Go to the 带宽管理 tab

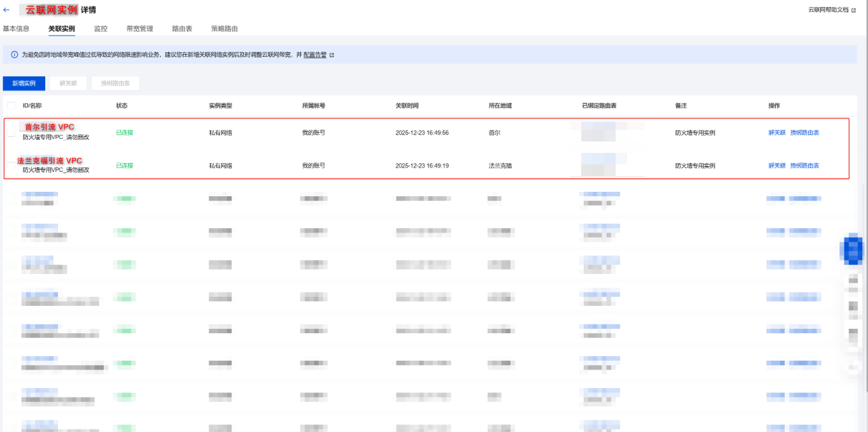tap(140, 29)
